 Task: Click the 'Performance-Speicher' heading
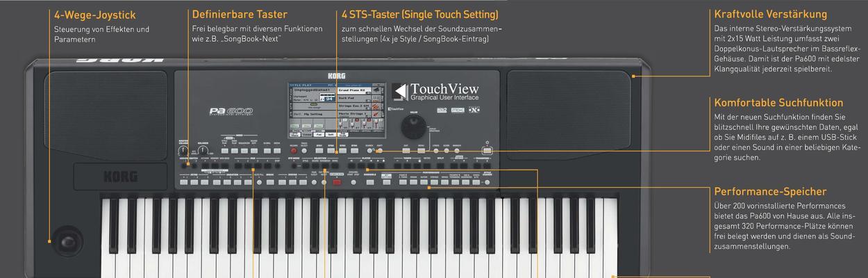(770, 191)
